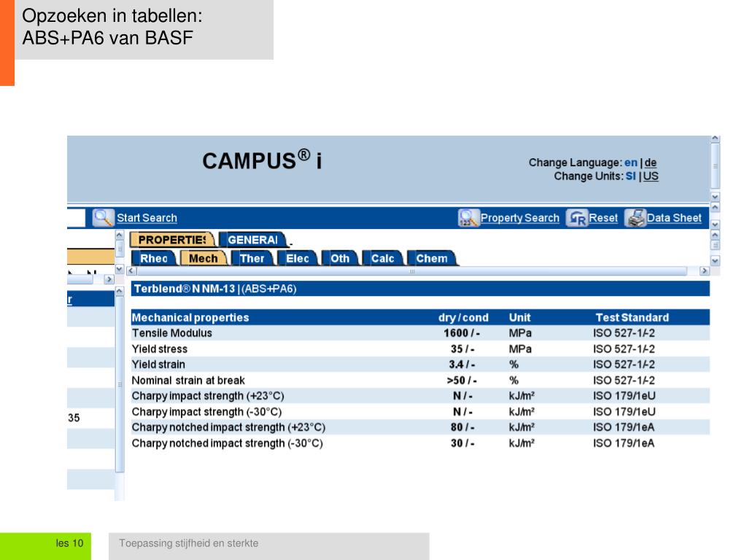Click the '1600 / -' tensile modulus value
The height and width of the screenshot is (560, 747).
coord(462,332)
